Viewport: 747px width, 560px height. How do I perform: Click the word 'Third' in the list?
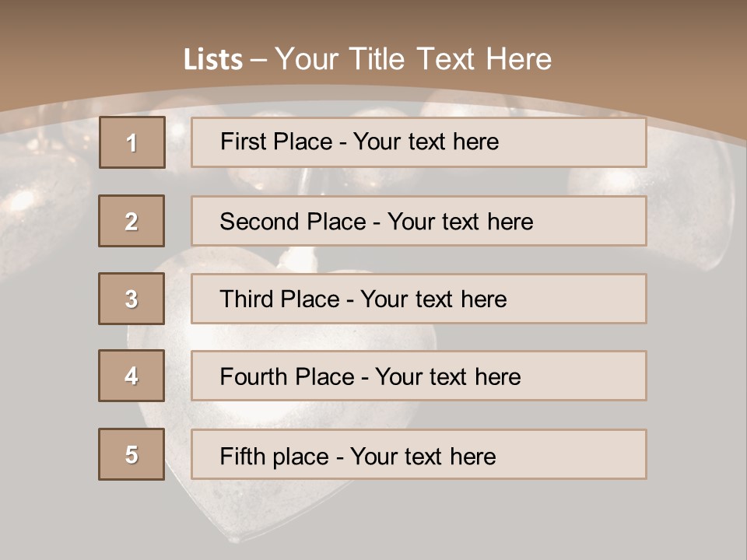click(x=247, y=299)
